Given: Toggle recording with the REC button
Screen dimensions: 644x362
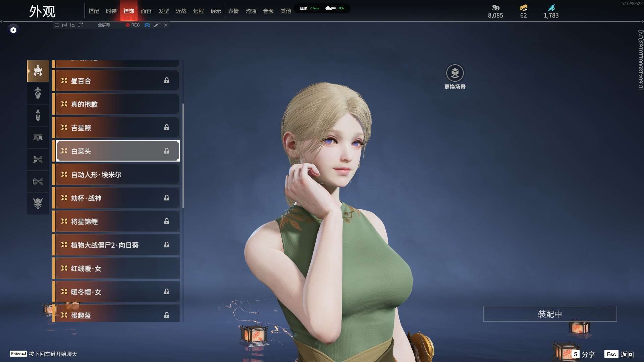Looking at the screenshot, I should 132,25.
